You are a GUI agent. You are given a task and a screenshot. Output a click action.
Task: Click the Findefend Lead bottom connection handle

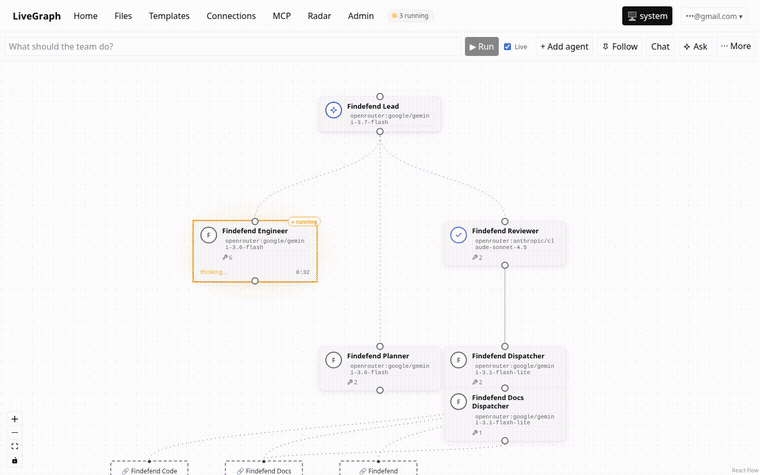click(x=380, y=131)
